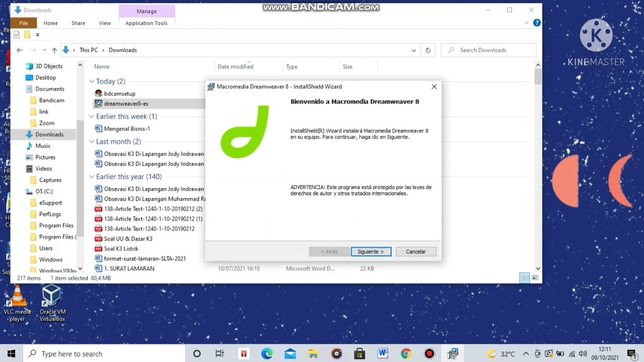Open the File tab in Explorer

point(24,23)
